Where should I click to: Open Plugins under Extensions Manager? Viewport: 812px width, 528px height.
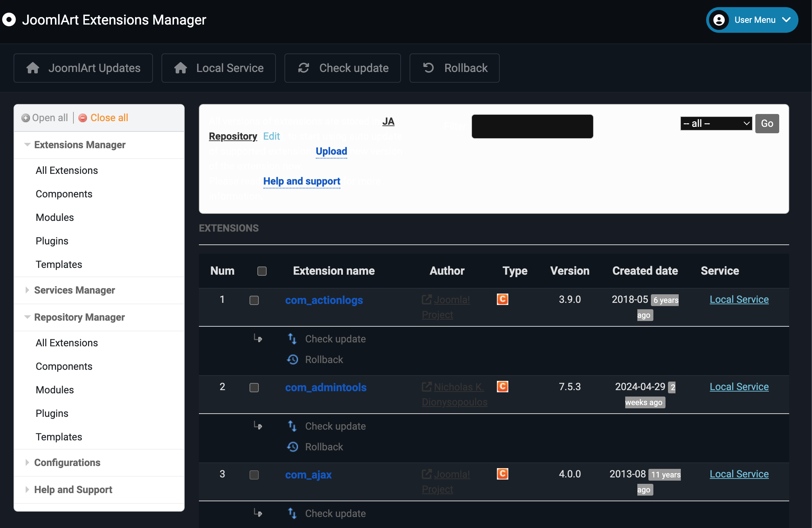click(x=52, y=241)
